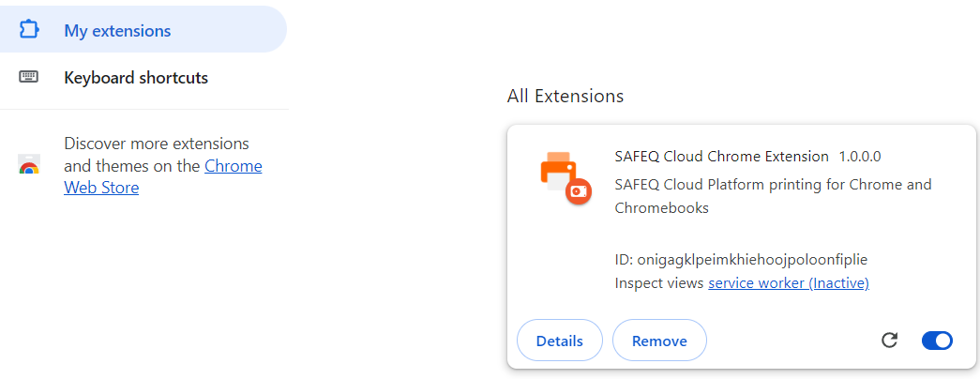This screenshot has height=379, width=980.
Task: Click the Keyboard shortcuts keyboard icon
Action: click(29, 77)
